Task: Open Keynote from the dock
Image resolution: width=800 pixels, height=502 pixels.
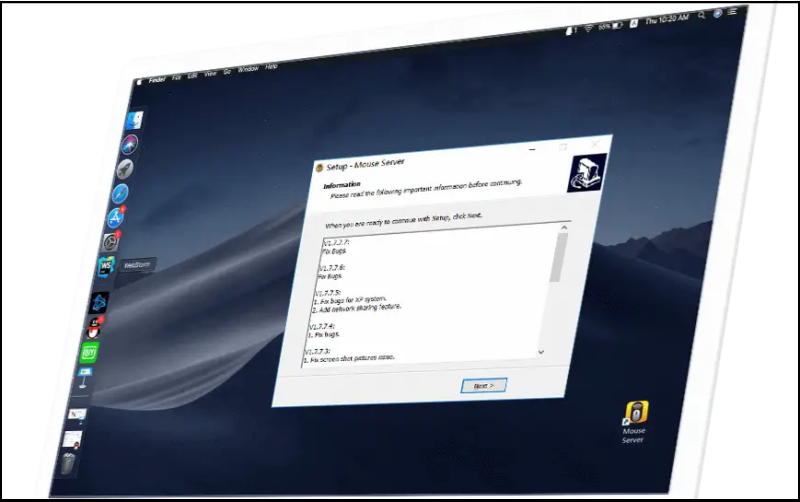Action: pos(84,377)
